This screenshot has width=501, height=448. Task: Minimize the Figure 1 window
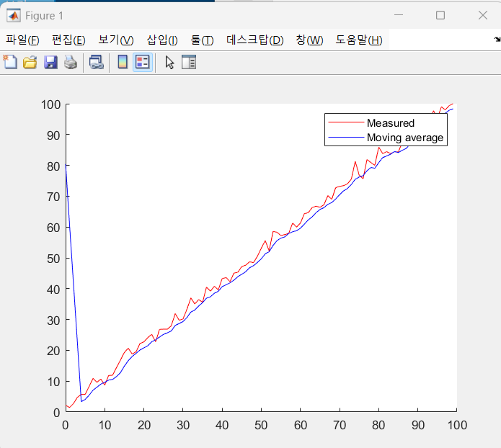399,15
